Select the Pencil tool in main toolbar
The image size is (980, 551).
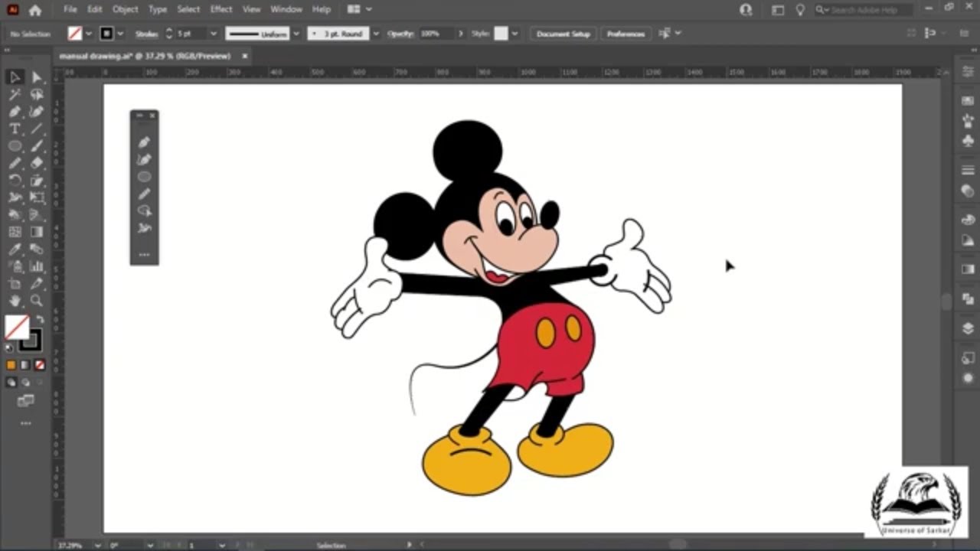pyautogui.click(x=15, y=162)
